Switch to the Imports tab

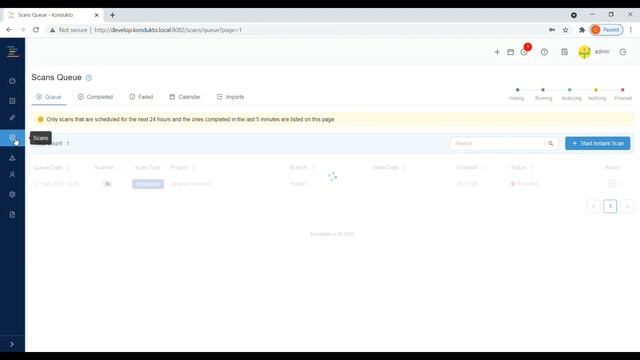(231, 97)
